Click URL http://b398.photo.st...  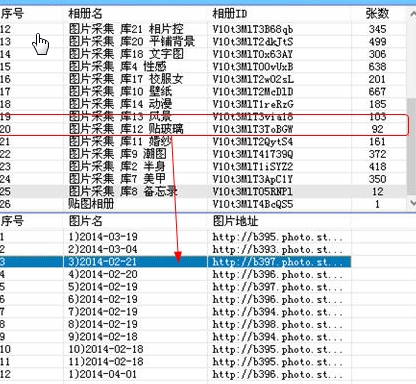click(x=278, y=324)
